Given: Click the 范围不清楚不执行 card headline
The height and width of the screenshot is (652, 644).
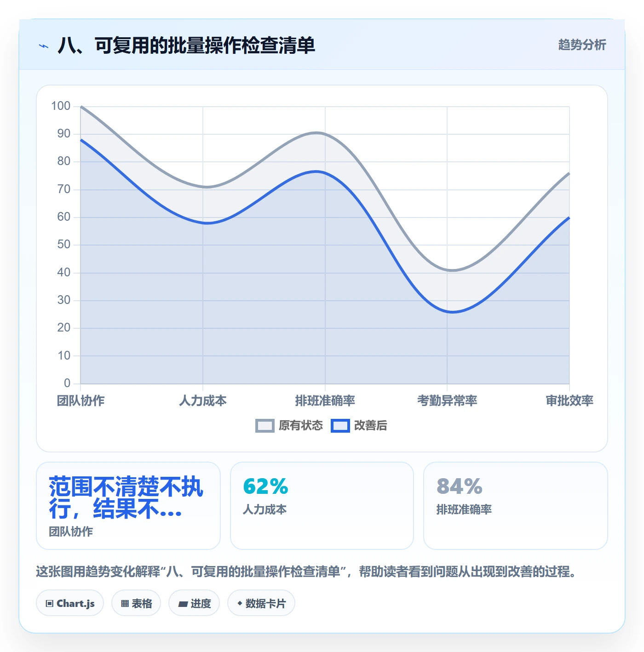Looking at the screenshot, I should 126,498.
